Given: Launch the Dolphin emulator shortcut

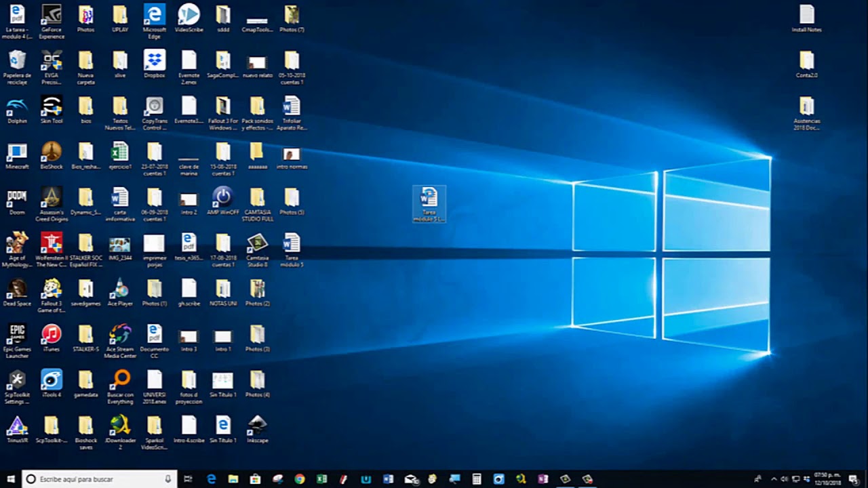Looking at the screenshot, I should [x=17, y=110].
